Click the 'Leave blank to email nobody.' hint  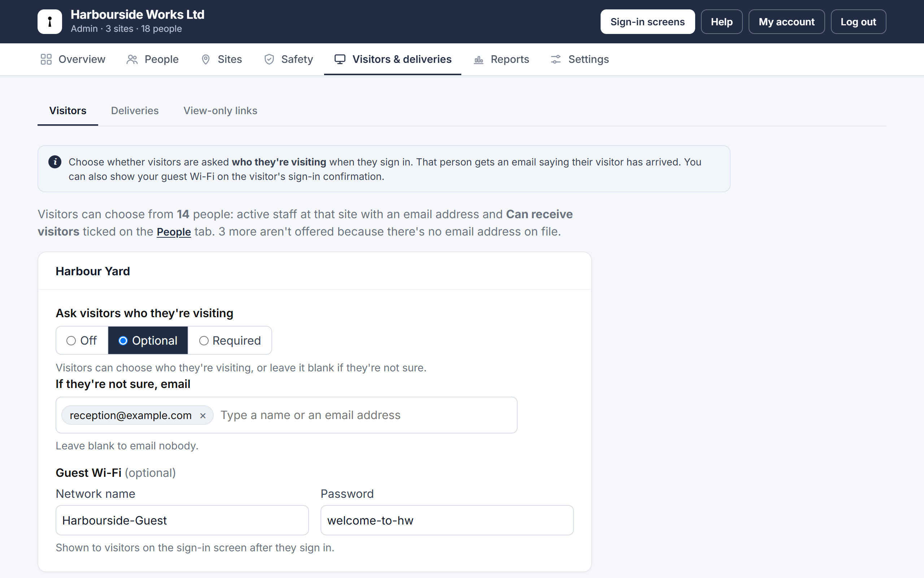point(127,446)
